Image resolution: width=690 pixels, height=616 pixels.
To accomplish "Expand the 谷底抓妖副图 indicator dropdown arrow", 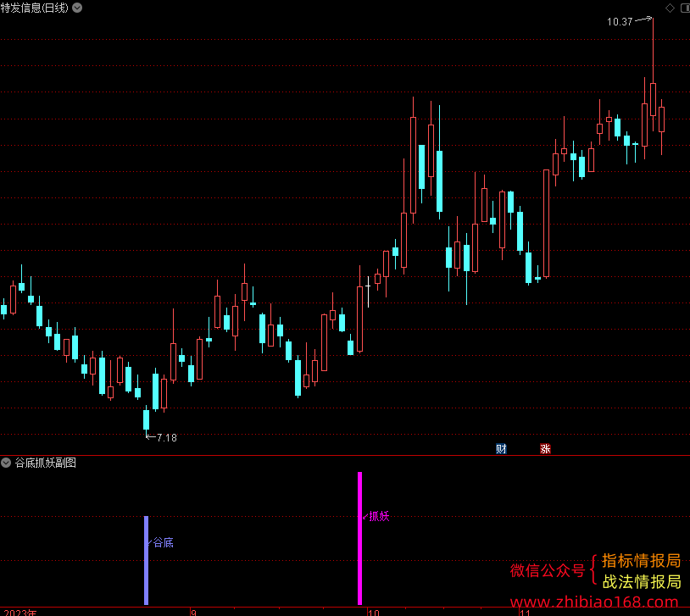I will coord(6,463).
